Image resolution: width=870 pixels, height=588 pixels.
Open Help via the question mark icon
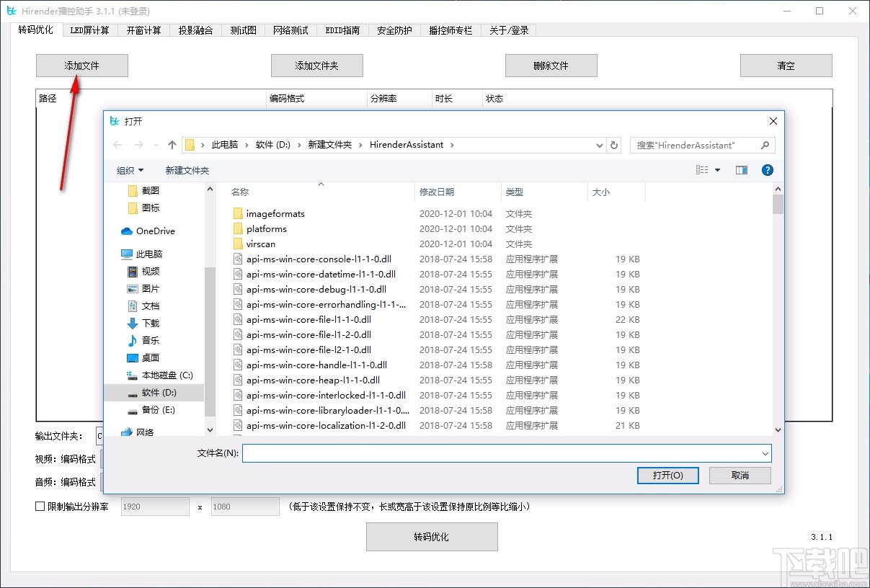767,170
